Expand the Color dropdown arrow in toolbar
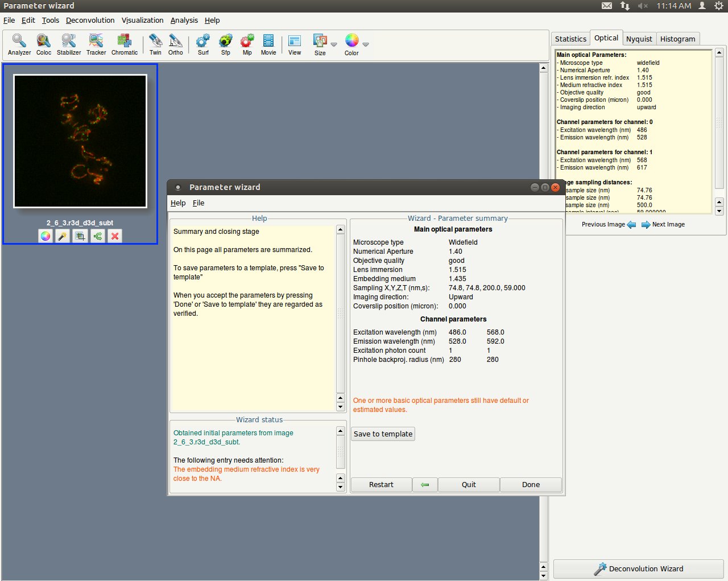The image size is (728, 581). point(366,44)
